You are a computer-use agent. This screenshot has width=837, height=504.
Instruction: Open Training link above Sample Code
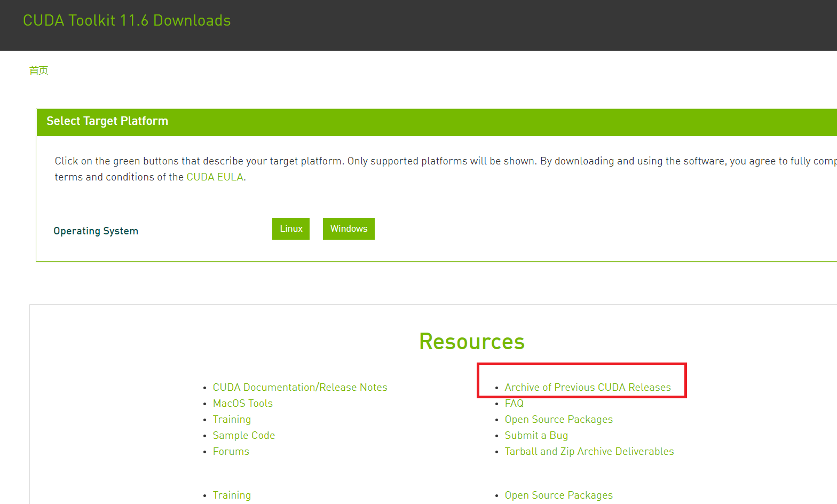[x=232, y=420]
